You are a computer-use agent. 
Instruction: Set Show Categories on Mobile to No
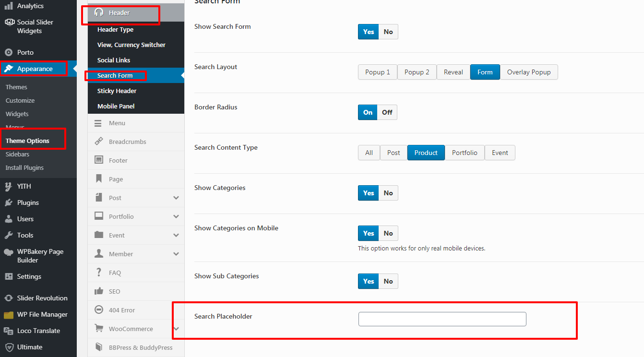coord(388,233)
